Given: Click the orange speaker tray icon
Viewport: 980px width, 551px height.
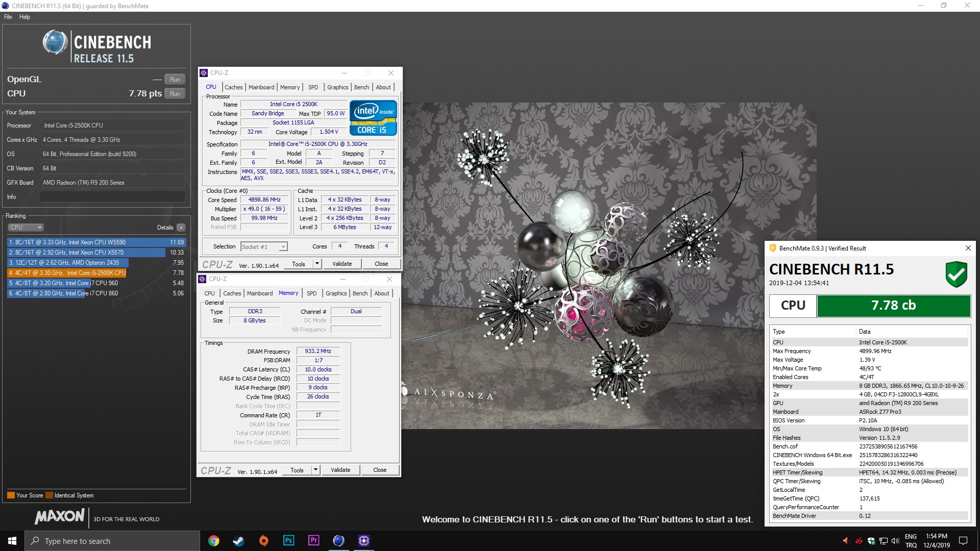Looking at the screenshot, I should (x=845, y=541).
